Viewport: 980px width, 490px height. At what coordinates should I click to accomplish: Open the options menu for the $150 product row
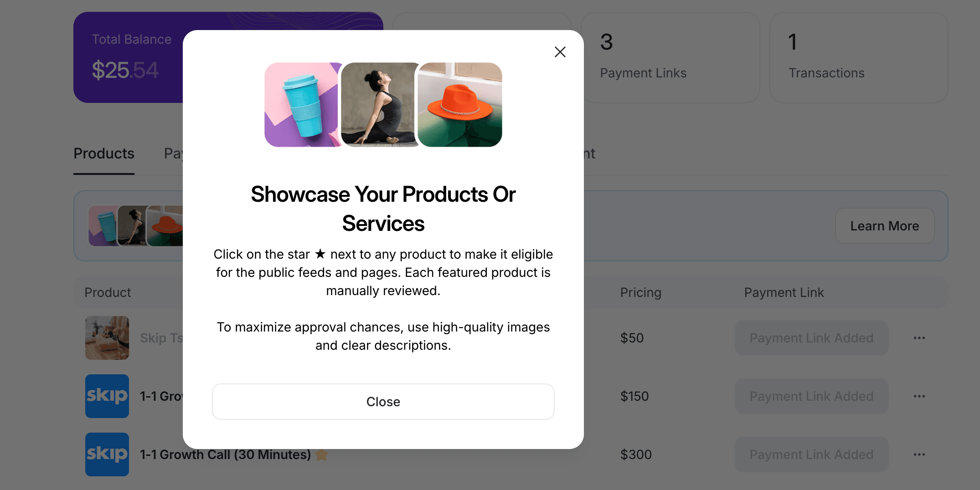pos(919,396)
